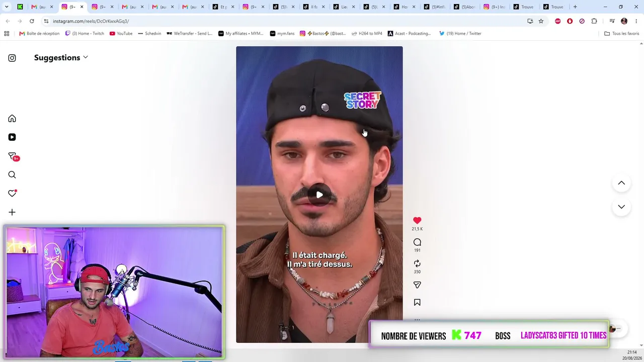The height and width of the screenshot is (362, 644).
Task: Save the reel with bookmark icon
Action: tap(417, 302)
